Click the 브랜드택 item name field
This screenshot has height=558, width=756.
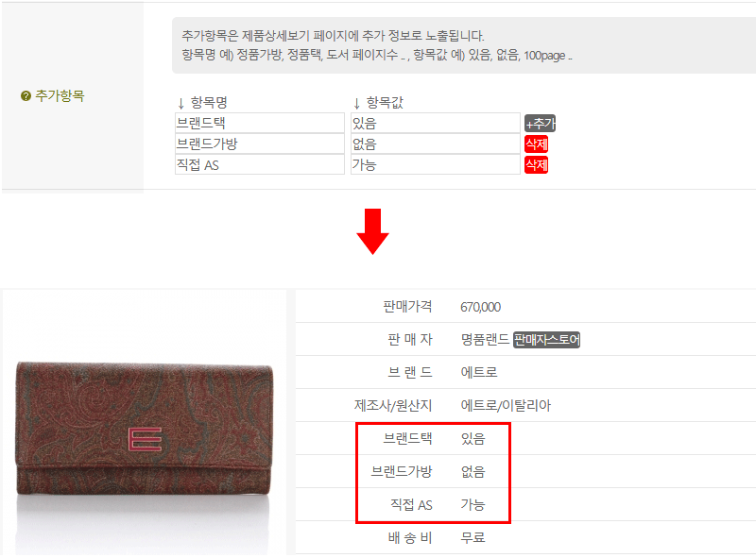coord(259,123)
